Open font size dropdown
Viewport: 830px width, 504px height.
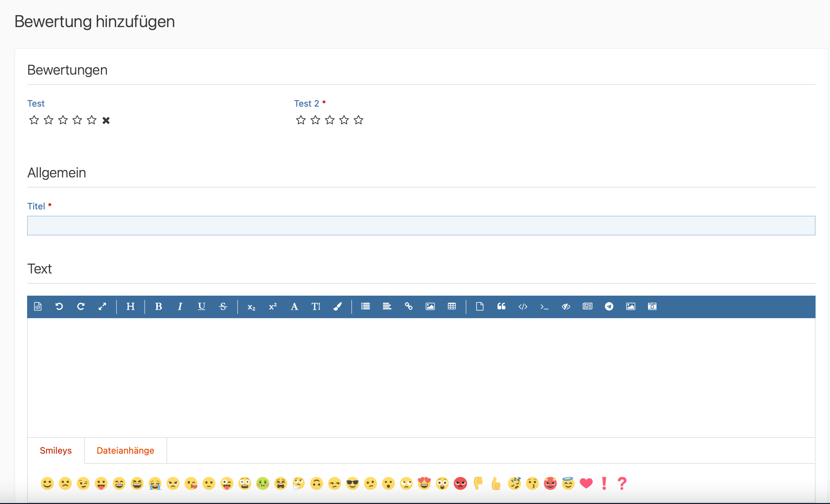316,307
